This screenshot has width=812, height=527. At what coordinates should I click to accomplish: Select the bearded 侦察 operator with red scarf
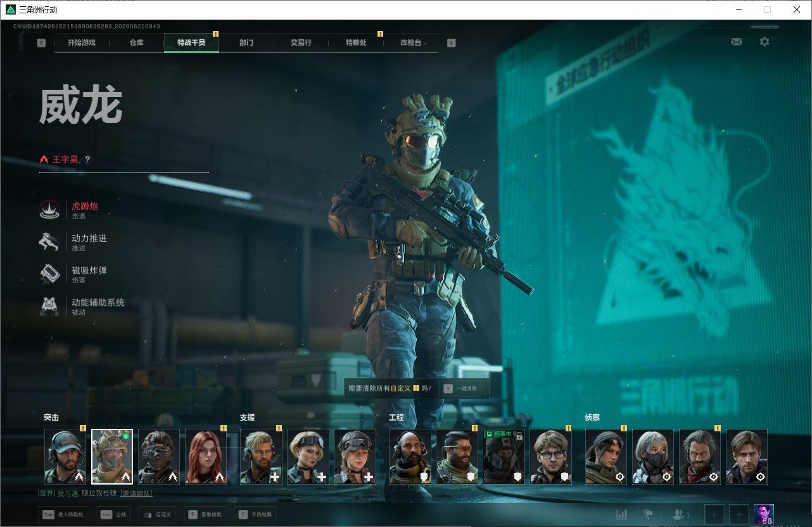[699, 457]
